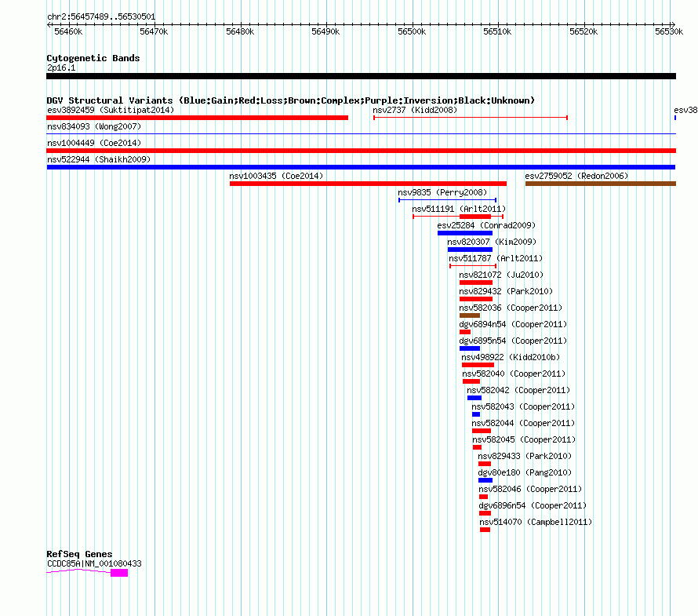
Task: Click the 56520k ruler tick label
Action: (x=583, y=31)
